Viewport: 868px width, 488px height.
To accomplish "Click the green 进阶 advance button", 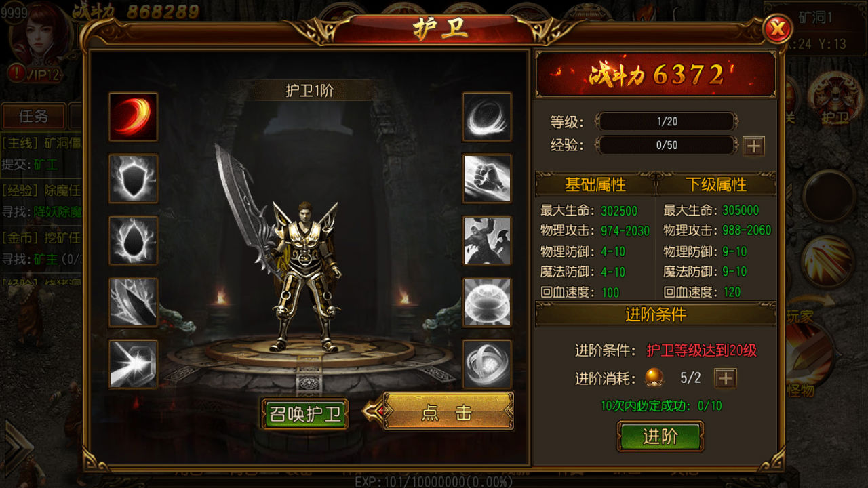I will pos(660,436).
